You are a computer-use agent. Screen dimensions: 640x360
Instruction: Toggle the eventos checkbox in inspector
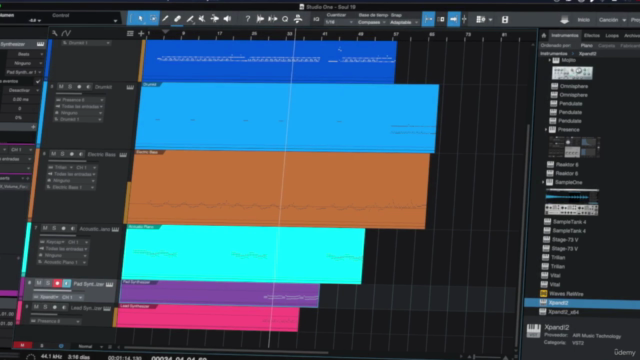tap(38, 81)
